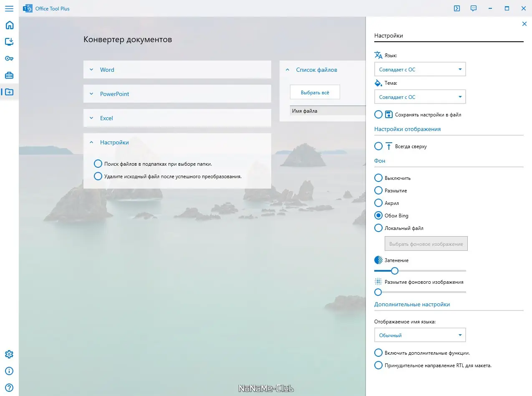This screenshot has width=532, height=396.
Task: Open the Activate key icon in sidebar
Action: coord(9,58)
